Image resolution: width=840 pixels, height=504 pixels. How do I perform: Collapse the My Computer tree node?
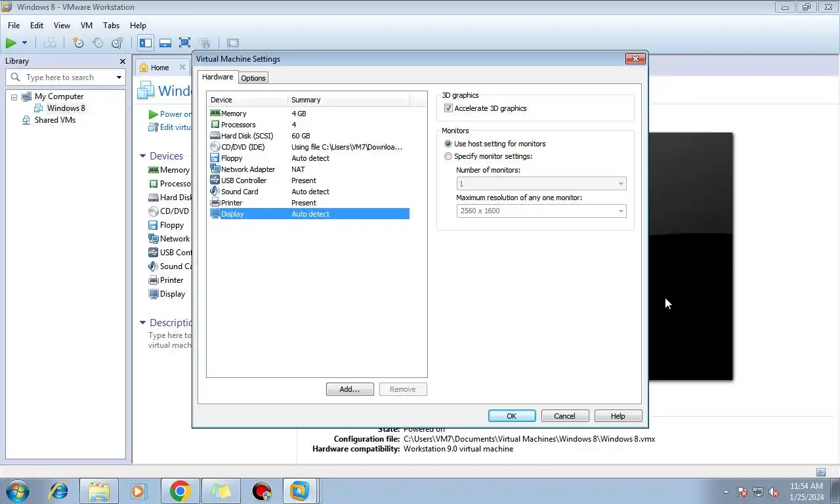pyautogui.click(x=14, y=97)
